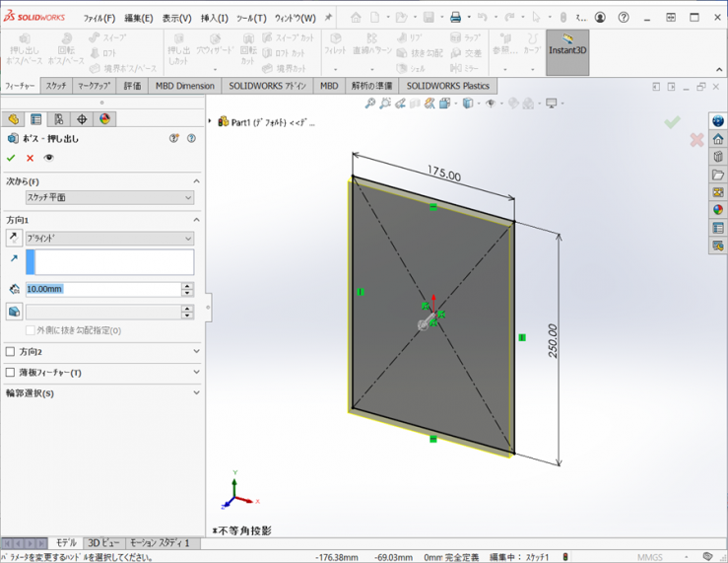
Task: Toggle the detailed preview eye icon
Action: coord(48,158)
